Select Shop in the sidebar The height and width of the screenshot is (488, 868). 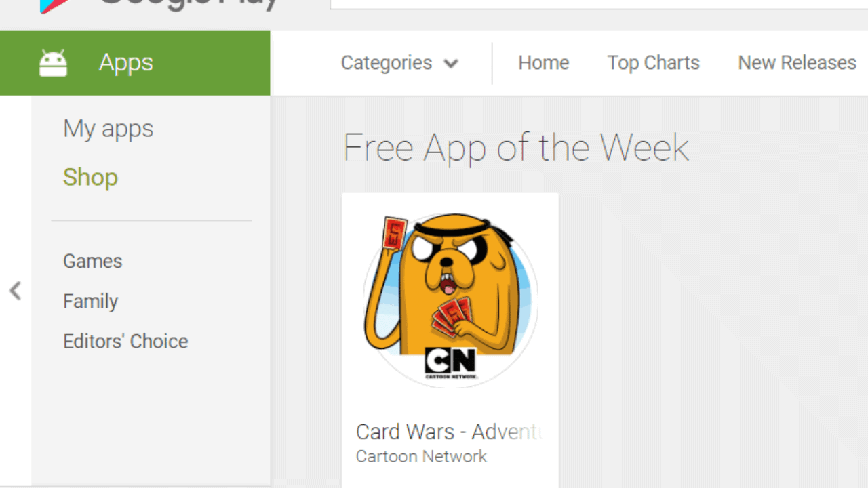point(90,178)
